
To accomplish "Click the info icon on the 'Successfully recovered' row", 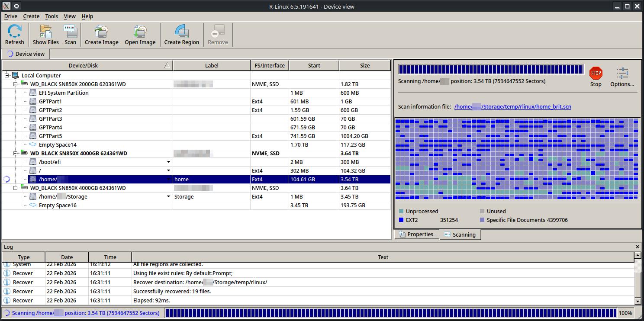I will point(7,291).
